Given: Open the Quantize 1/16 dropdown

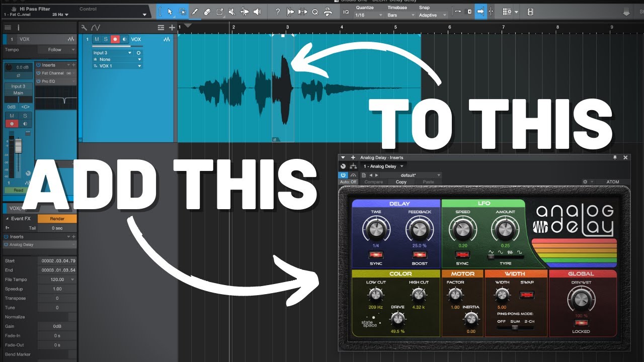Looking at the screenshot, I should (x=370, y=15).
